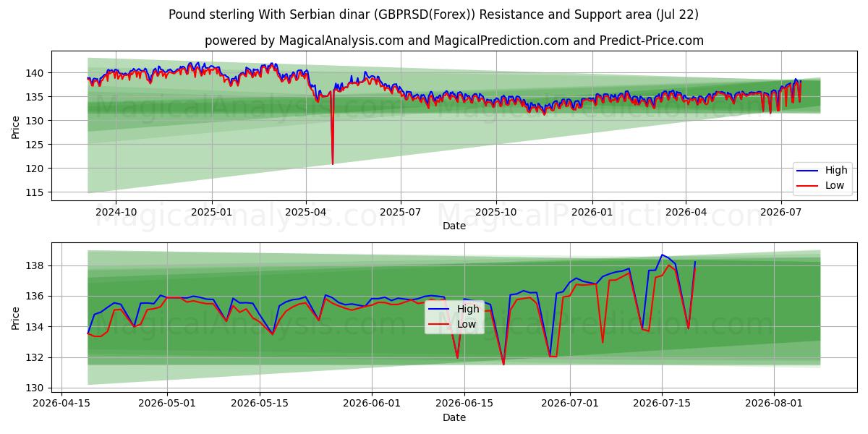
Task: Click the 120 price tick on upper chart
Action: click(x=36, y=169)
